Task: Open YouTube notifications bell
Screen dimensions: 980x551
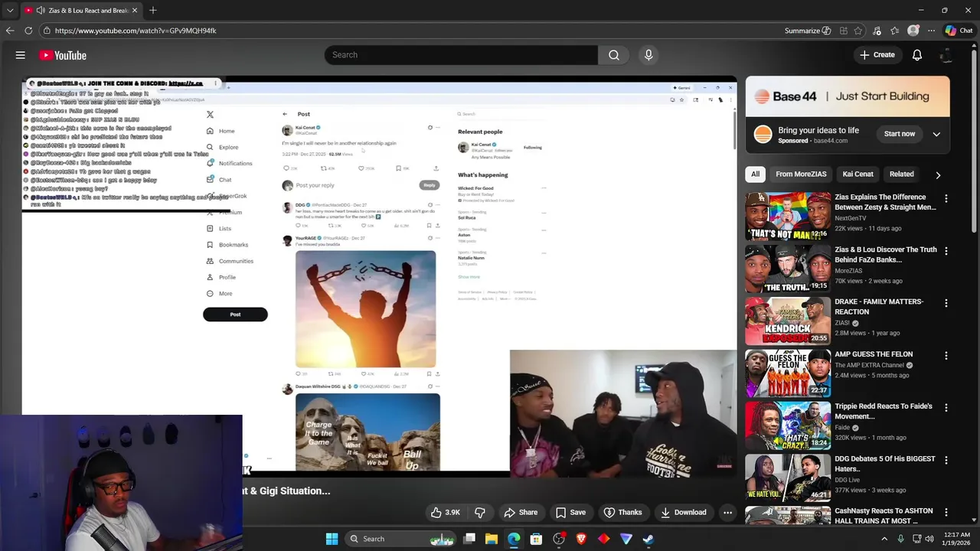Action: coord(917,55)
